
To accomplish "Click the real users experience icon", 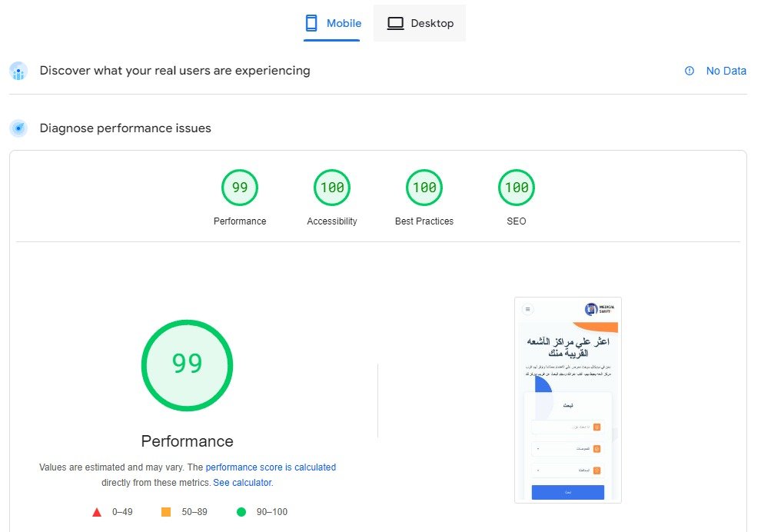I will coord(18,71).
